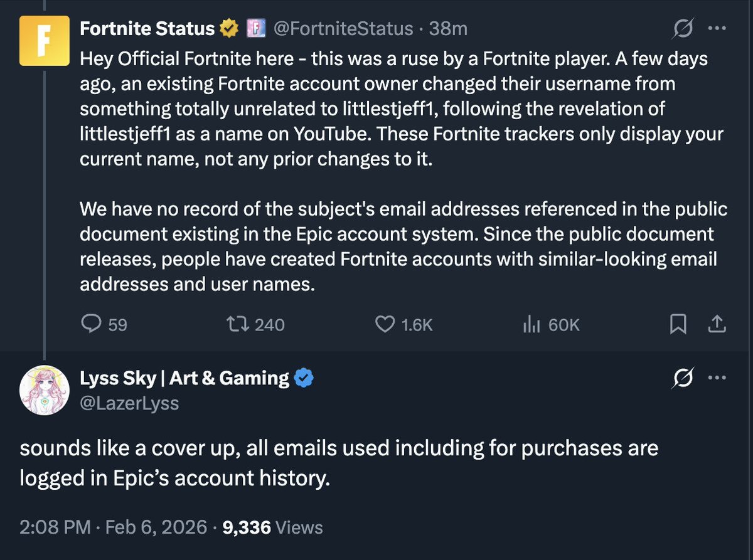Click the share icon on Fortnite Status tweet
Screen dimensions: 753x560
717,324
